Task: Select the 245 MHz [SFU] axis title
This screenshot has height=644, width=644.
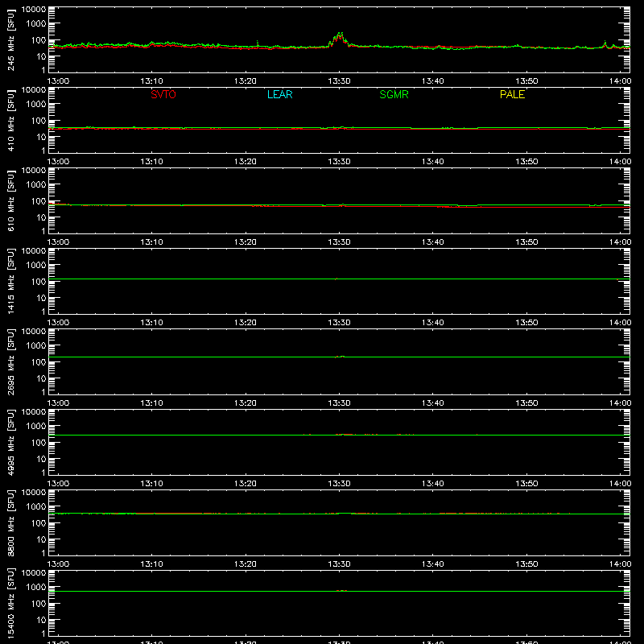Action: point(11,39)
